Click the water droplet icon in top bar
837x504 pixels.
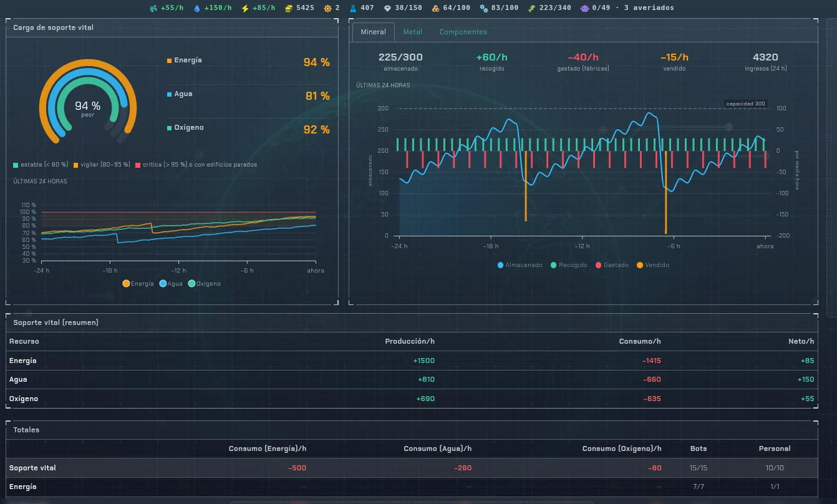point(197,8)
